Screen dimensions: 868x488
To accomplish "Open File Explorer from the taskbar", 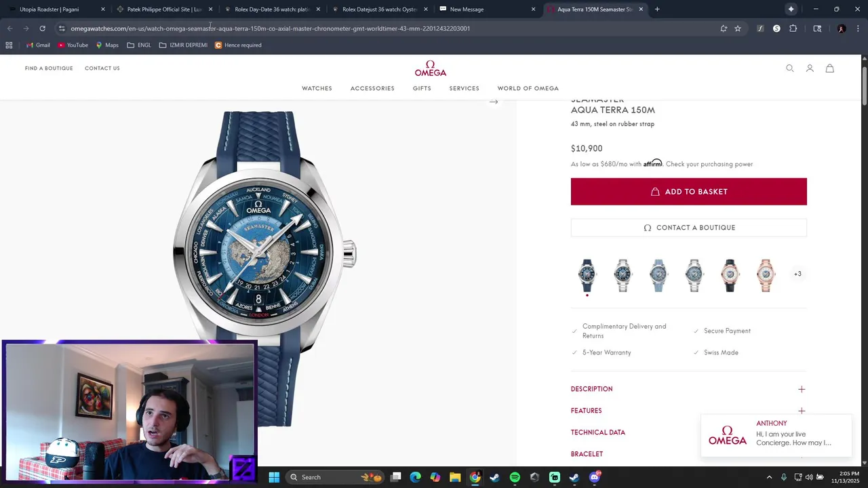I will tap(455, 477).
